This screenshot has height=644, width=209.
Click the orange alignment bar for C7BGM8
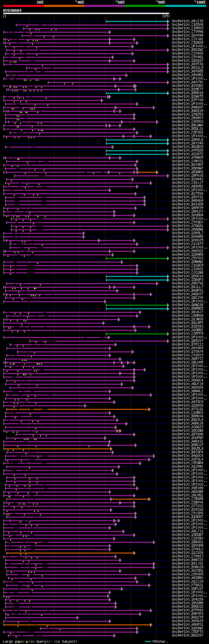click(x=130, y=499)
